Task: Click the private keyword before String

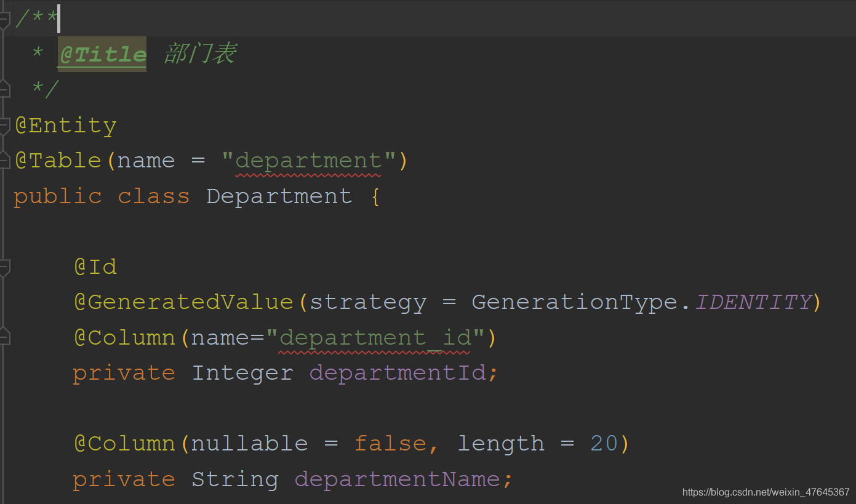Action: click(124, 479)
